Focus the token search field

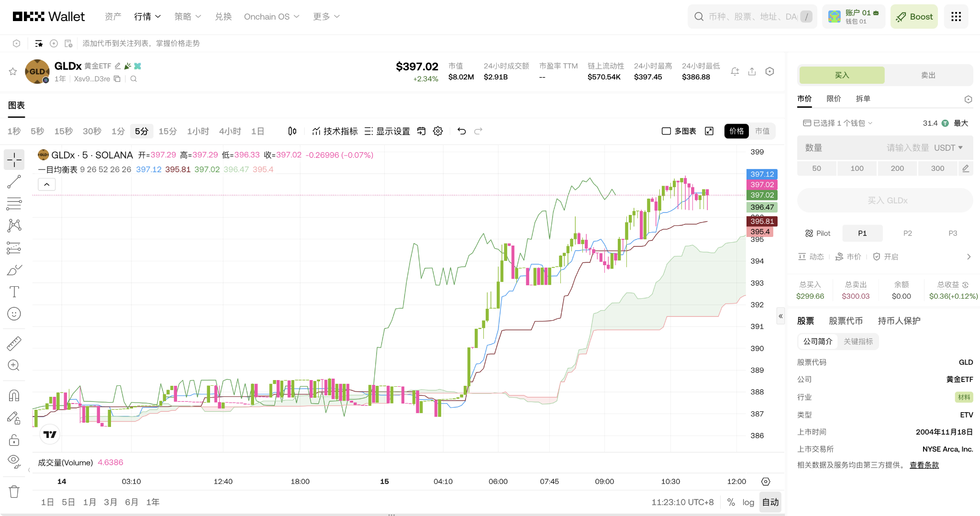(752, 17)
